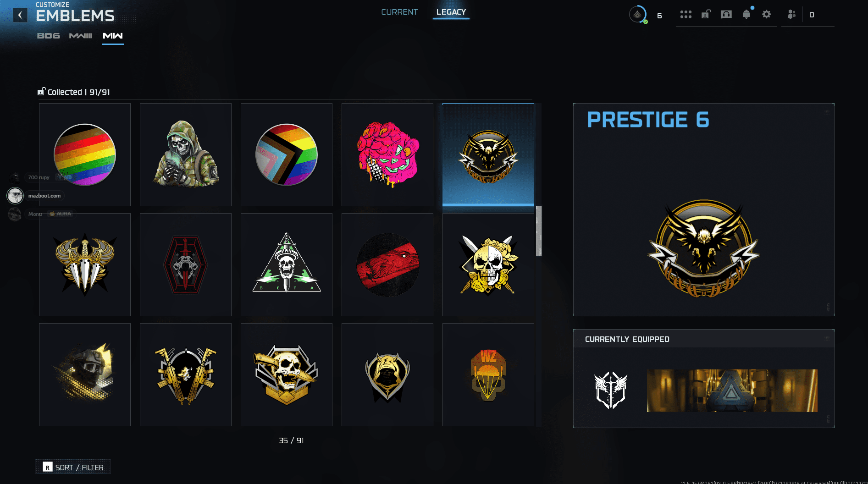Open the social friends icon
This screenshot has height=484, width=868.
791,14
